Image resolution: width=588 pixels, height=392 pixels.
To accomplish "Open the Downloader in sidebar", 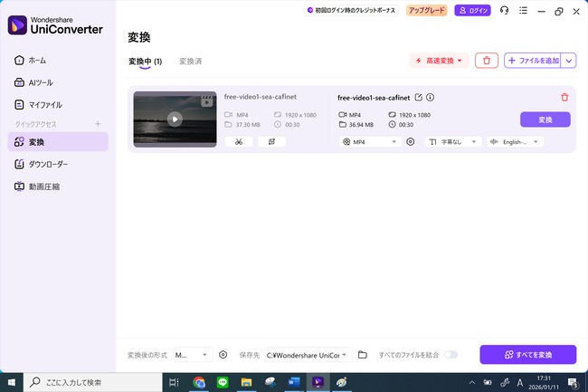I will [x=41, y=164].
